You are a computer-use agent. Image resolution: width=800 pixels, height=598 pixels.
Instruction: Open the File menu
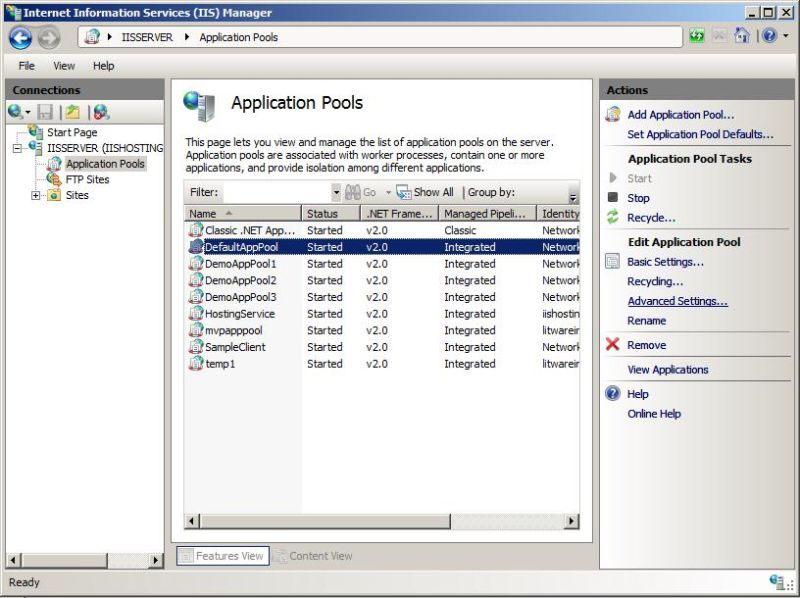click(x=25, y=65)
